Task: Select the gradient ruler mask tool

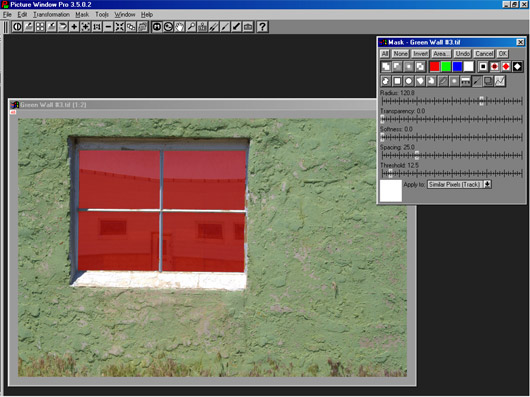Action: pyautogui.click(x=465, y=81)
